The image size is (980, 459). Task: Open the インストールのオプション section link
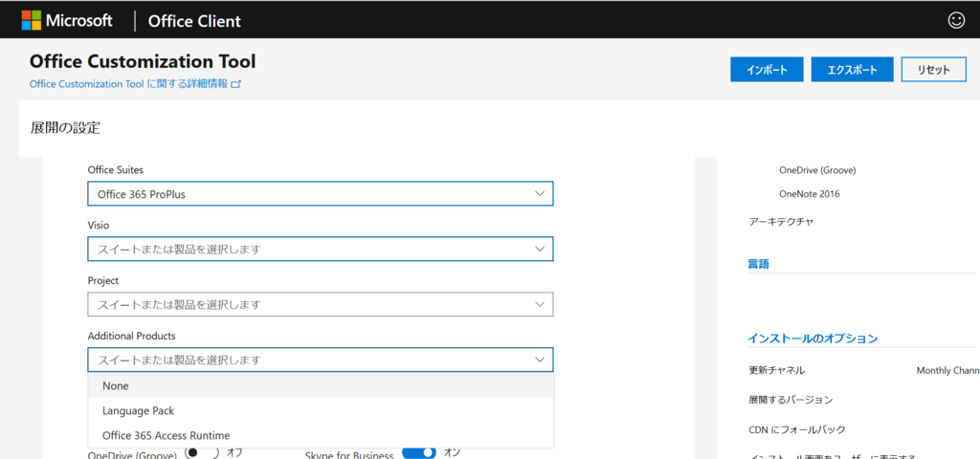tap(813, 339)
